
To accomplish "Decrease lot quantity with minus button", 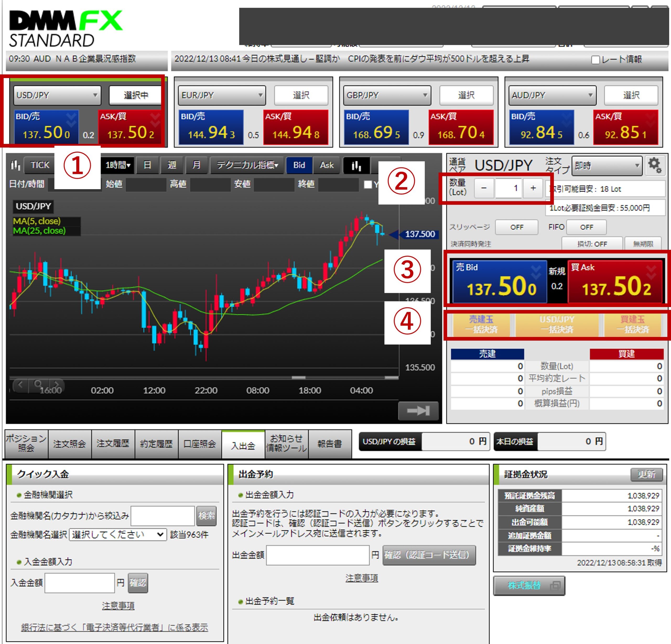I will click(484, 188).
